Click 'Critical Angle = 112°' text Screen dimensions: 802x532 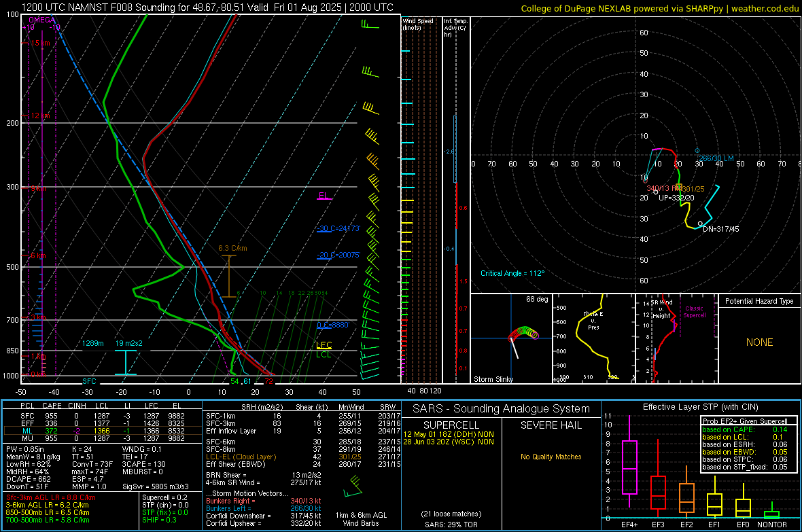tap(512, 273)
